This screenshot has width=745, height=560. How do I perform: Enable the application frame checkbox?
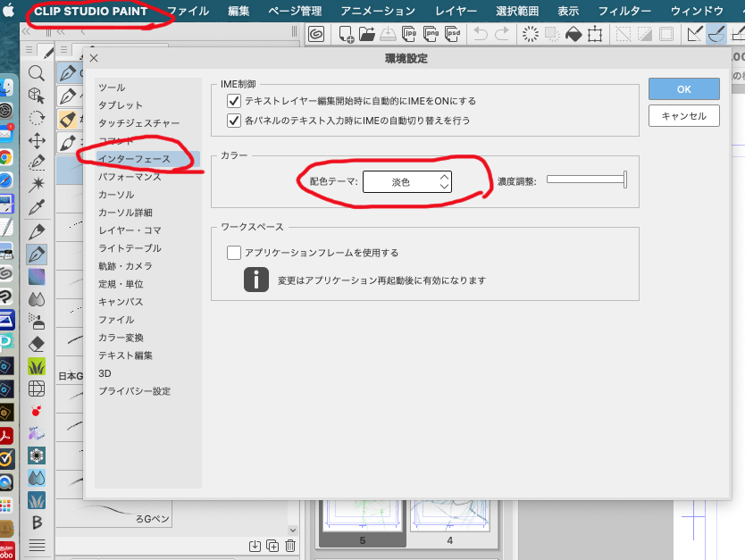tap(234, 253)
